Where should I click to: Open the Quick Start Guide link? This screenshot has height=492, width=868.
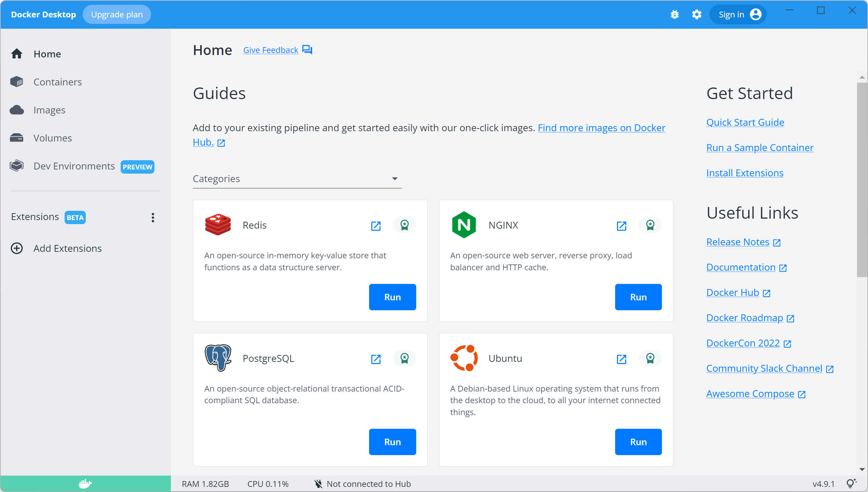point(745,122)
